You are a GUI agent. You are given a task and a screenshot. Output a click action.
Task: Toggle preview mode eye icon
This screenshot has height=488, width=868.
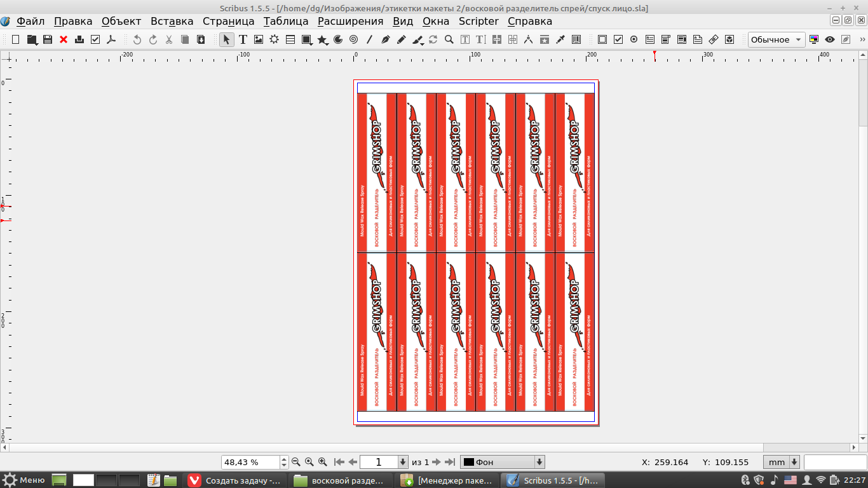830,39
